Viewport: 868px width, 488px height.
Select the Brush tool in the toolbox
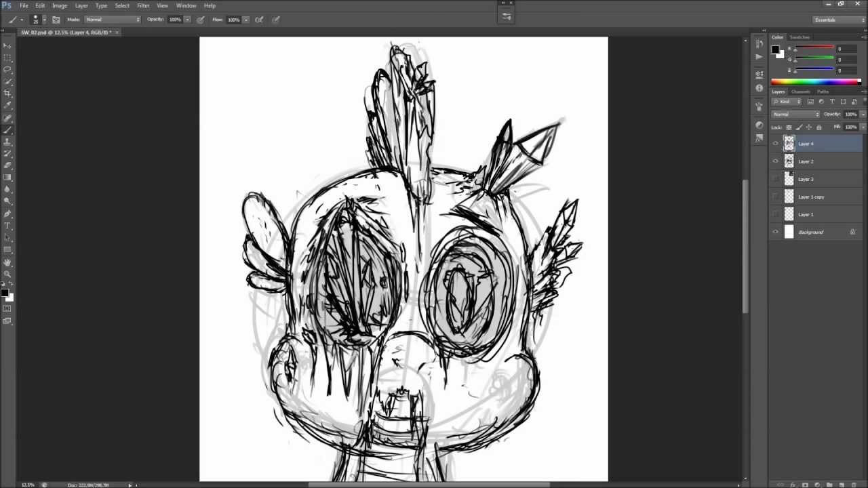tap(7, 129)
